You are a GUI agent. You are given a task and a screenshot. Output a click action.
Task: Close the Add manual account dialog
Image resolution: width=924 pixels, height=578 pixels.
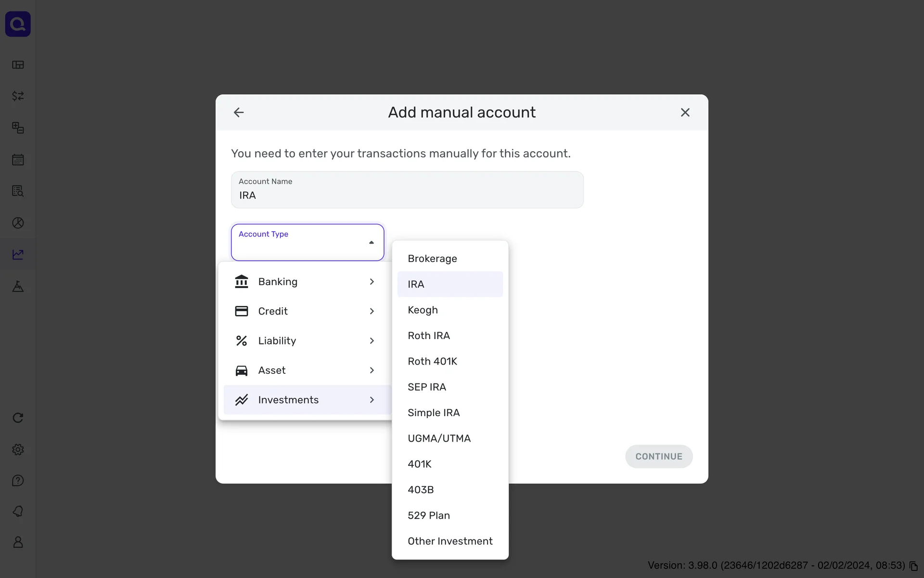click(x=685, y=112)
